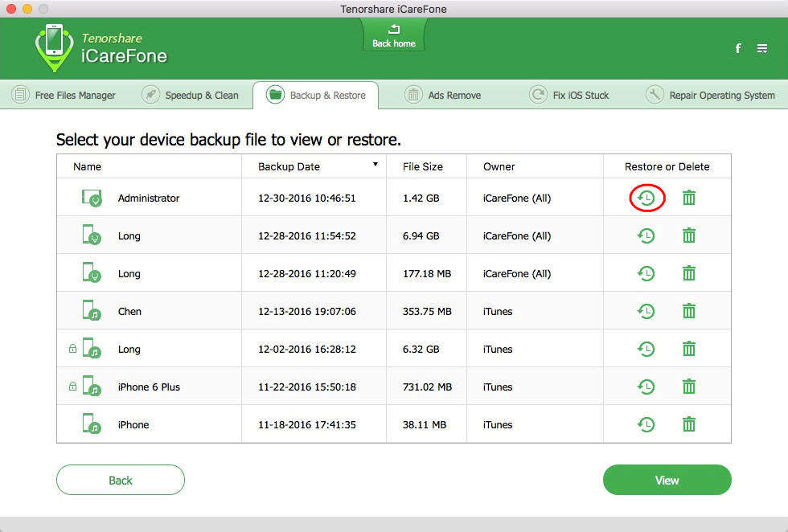Restore the Long 6.32 GB iTunes backup
The image size is (788, 532).
646,349
